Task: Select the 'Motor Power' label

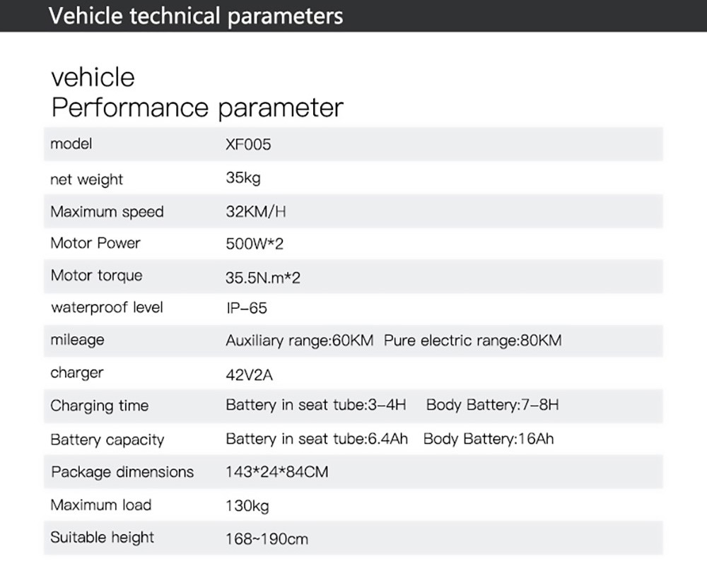Action: click(95, 244)
